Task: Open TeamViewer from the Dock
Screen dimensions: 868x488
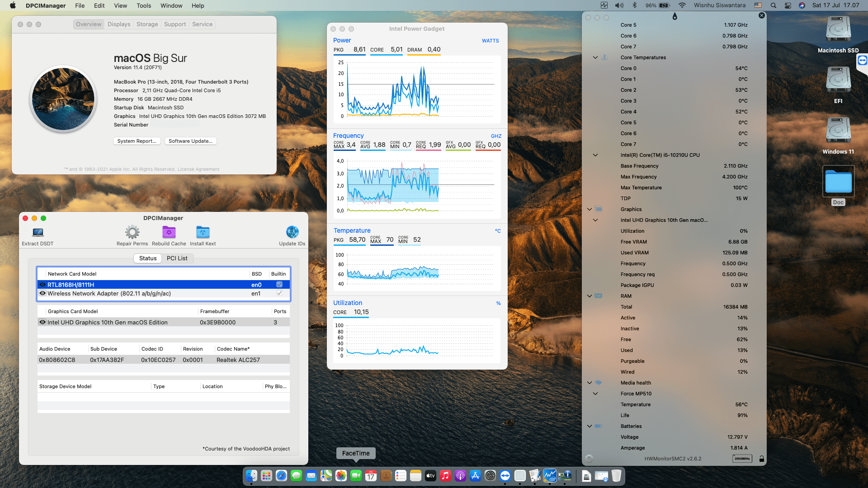Action: [x=505, y=476]
